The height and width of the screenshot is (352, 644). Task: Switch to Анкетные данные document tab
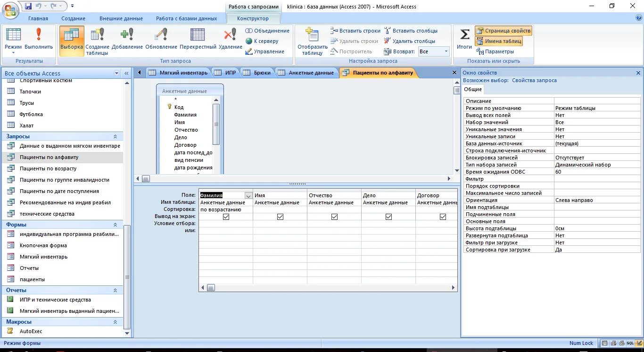click(x=306, y=73)
